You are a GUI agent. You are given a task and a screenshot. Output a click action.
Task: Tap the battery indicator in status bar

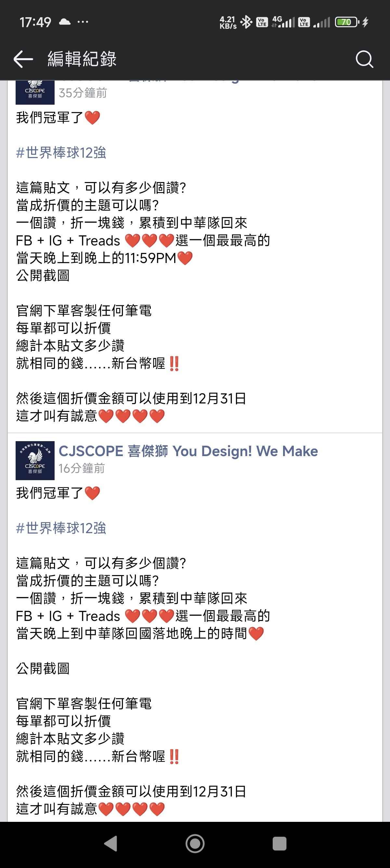coord(347,22)
